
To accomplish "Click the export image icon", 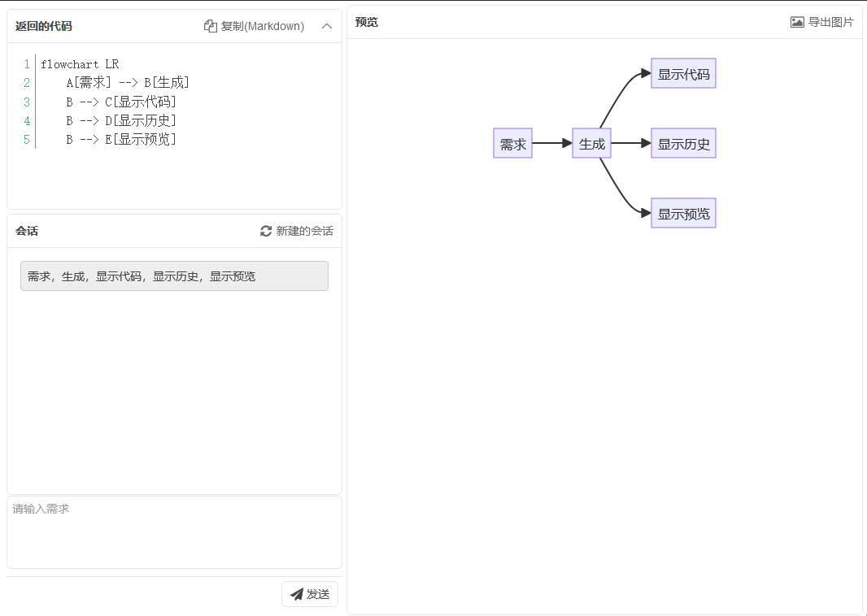I will [x=797, y=22].
